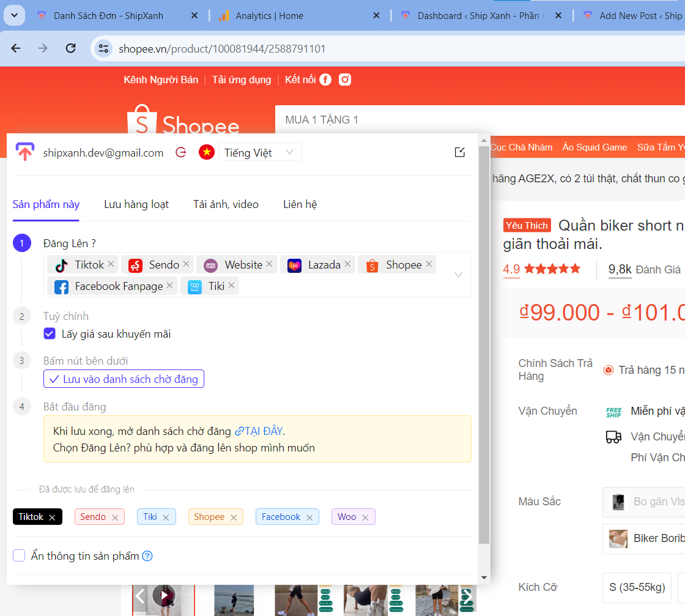Click the help icon beside Ẩn thông tin sản phẩm
This screenshot has height=616, width=685.
pos(147,556)
